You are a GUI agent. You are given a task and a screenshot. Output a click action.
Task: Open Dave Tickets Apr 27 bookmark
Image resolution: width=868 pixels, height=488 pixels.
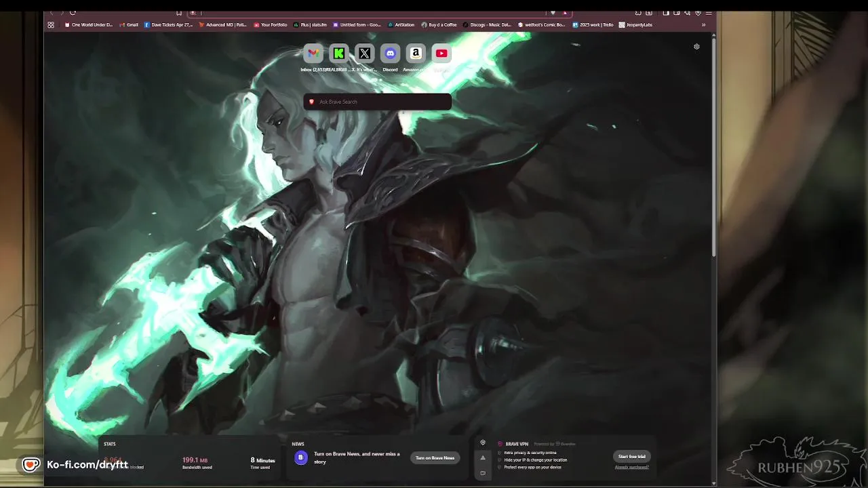tap(168, 25)
